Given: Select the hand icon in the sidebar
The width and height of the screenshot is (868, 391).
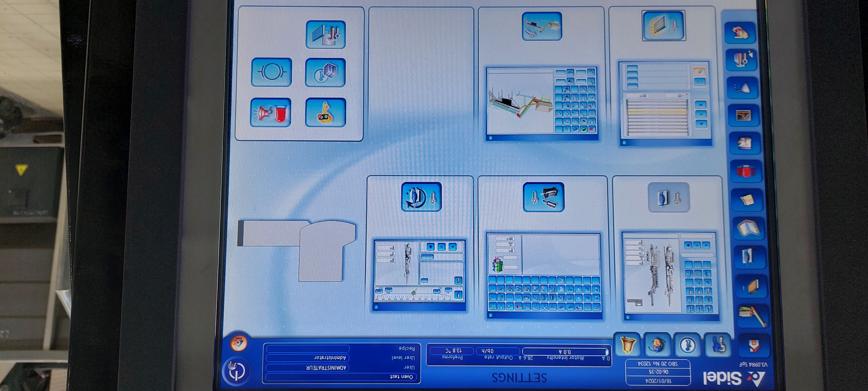Looking at the screenshot, I should click(740, 33).
